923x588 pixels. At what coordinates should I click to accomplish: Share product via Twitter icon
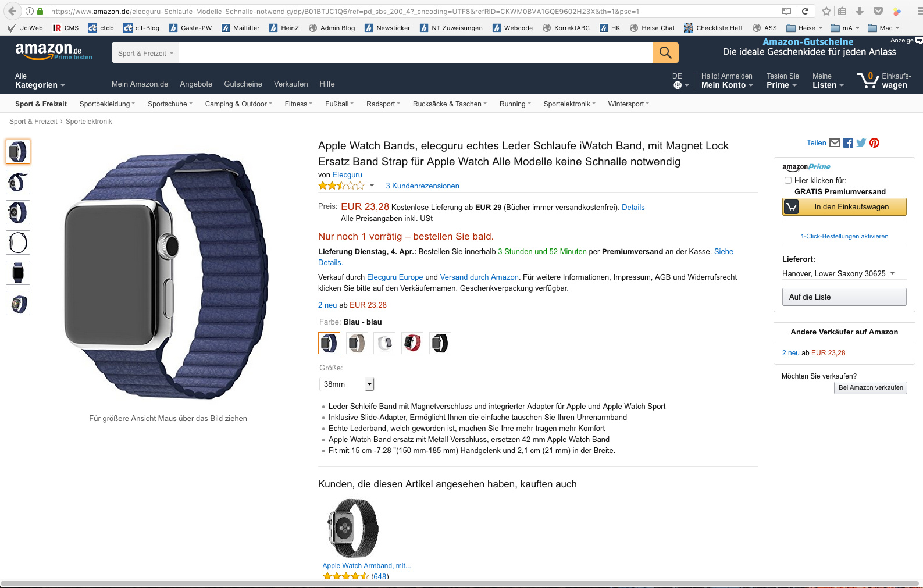tap(861, 143)
